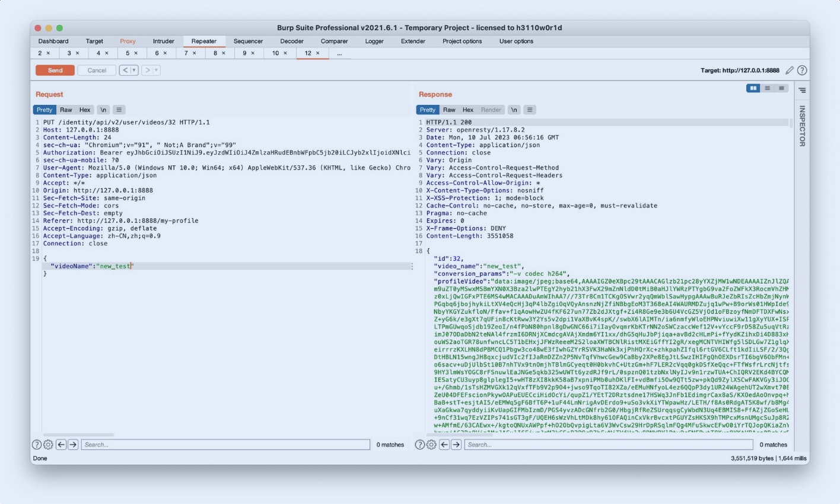The width and height of the screenshot is (840, 504).
Task: Open the Extender tab
Action: [x=413, y=42]
